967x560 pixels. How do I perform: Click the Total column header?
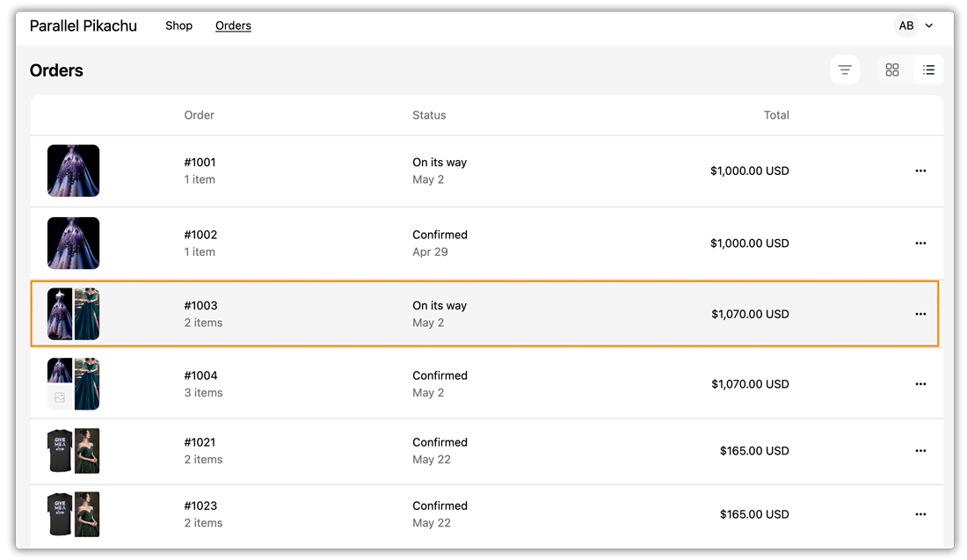[776, 114]
